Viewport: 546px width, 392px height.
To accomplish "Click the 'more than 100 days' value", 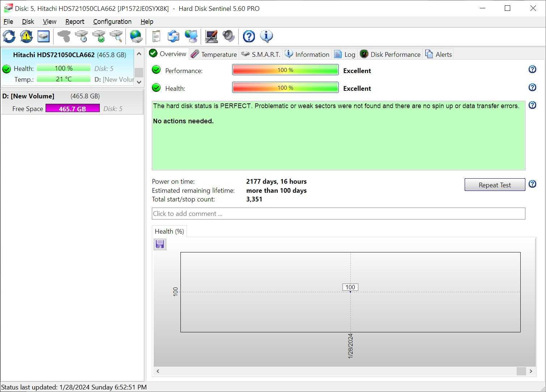I will pos(276,191).
